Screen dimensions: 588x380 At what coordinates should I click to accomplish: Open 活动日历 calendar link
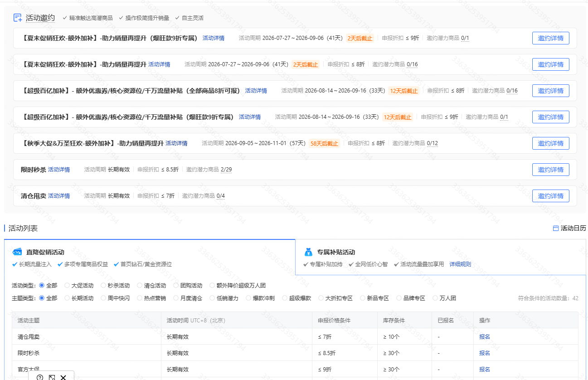click(569, 228)
